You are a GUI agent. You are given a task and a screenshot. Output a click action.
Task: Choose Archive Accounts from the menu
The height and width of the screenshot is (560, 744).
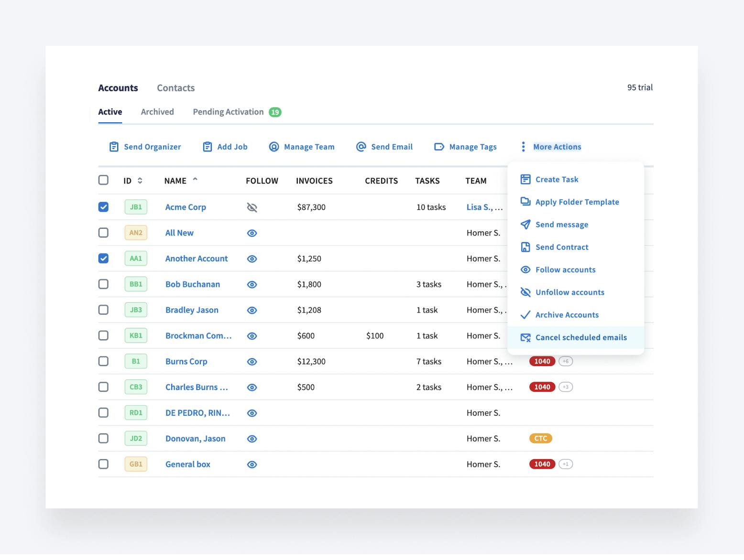567,315
